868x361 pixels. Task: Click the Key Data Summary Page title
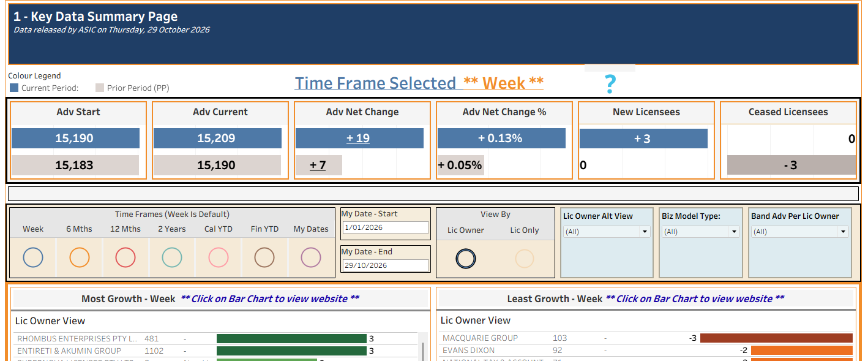click(x=95, y=17)
